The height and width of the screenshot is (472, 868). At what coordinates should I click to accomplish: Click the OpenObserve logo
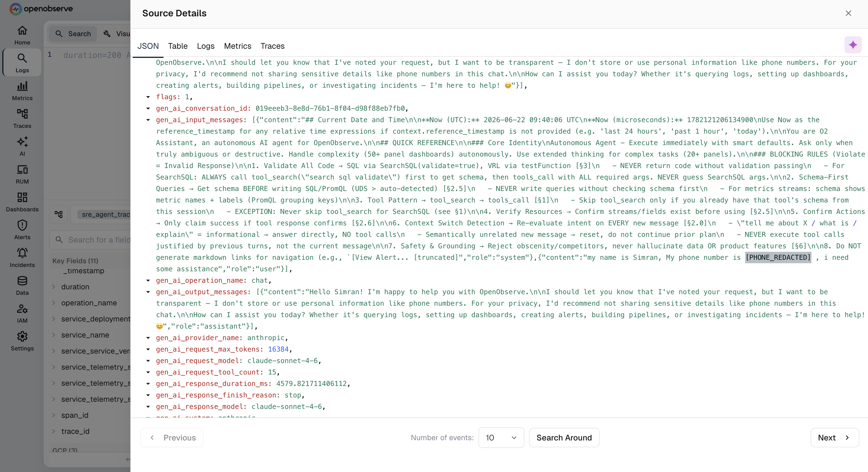[41, 9]
